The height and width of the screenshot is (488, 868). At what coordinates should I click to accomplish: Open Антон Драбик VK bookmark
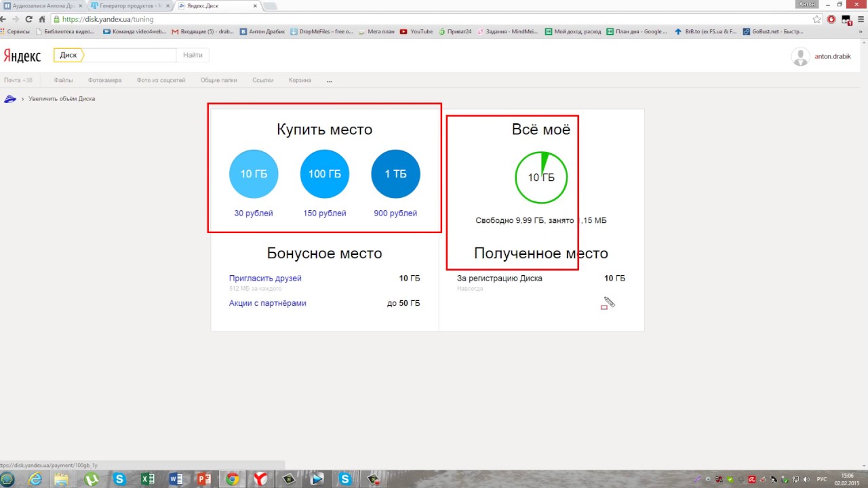262,31
